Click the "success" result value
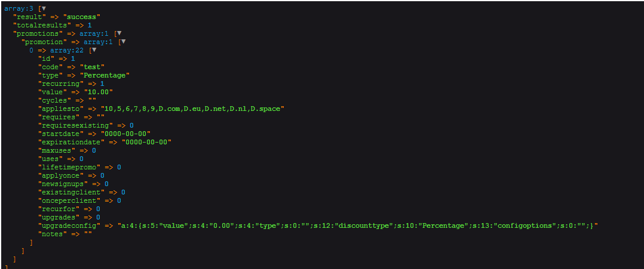This screenshot has height=269, width=644. [x=82, y=17]
